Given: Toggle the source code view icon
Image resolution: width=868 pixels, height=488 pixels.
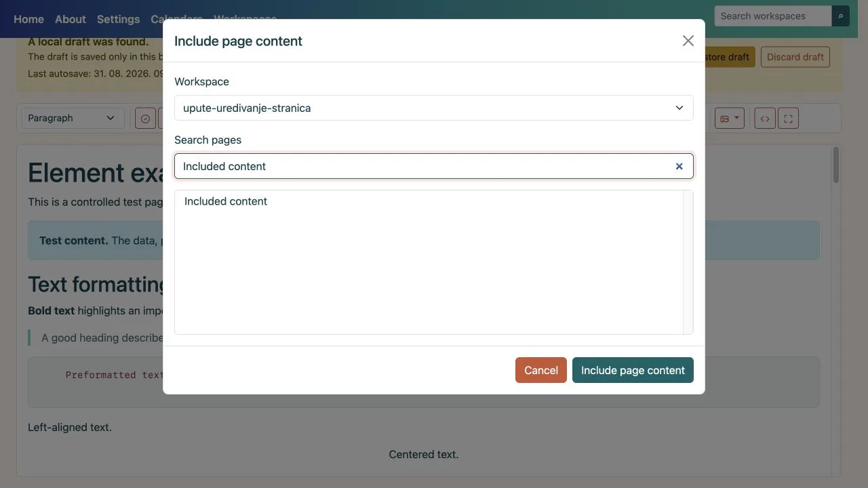Looking at the screenshot, I should coord(765,119).
